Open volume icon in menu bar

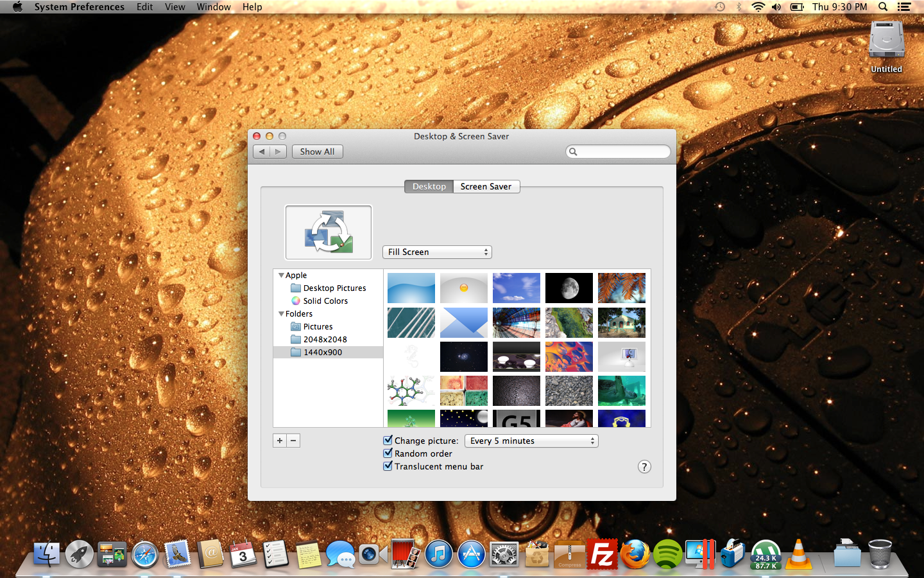point(776,7)
